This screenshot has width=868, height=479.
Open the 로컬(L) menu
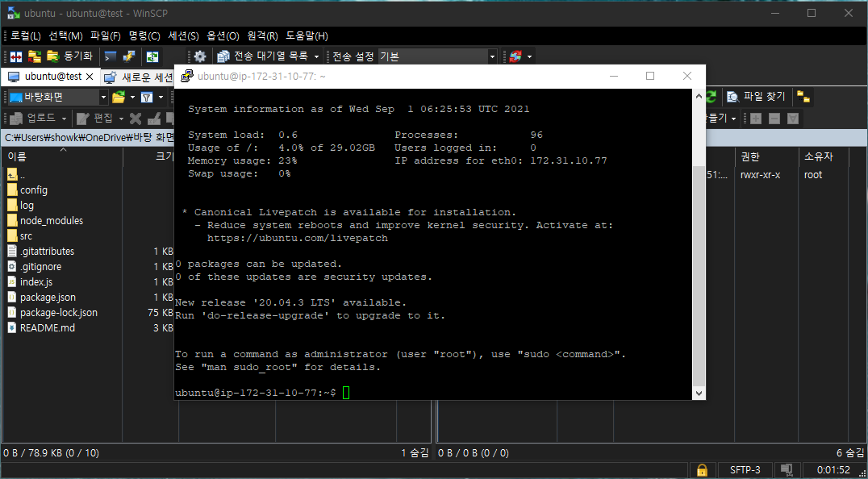click(26, 36)
